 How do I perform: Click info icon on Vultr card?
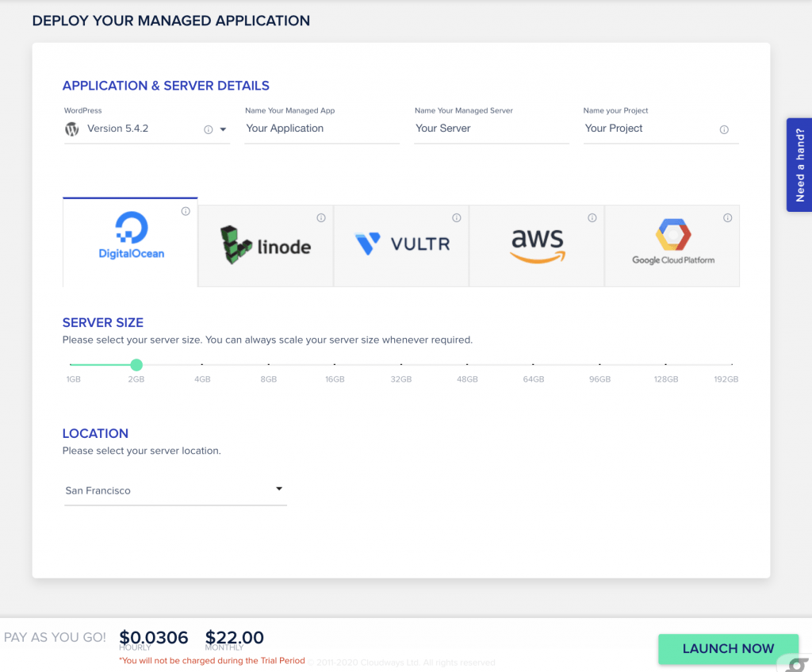[456, 217]
